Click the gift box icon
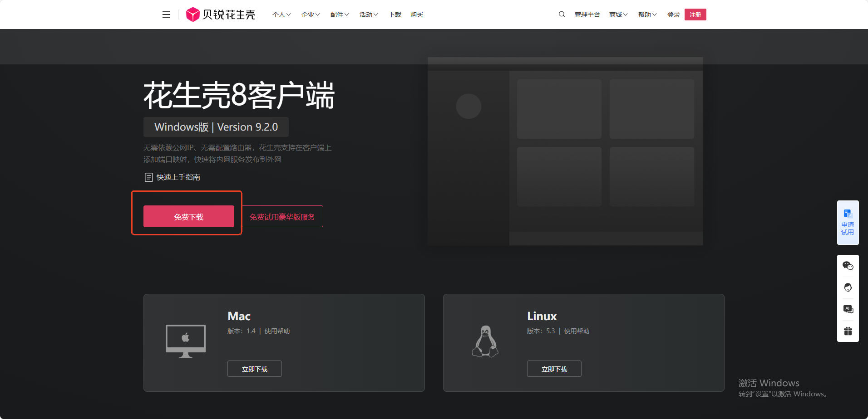 (x=848, y=331)
